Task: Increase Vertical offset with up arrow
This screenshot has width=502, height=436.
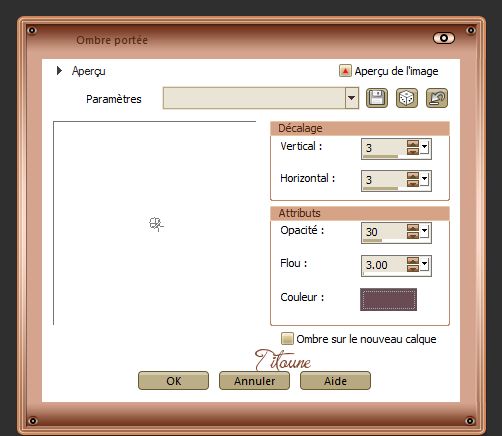Action: click(x=413, y=144)
